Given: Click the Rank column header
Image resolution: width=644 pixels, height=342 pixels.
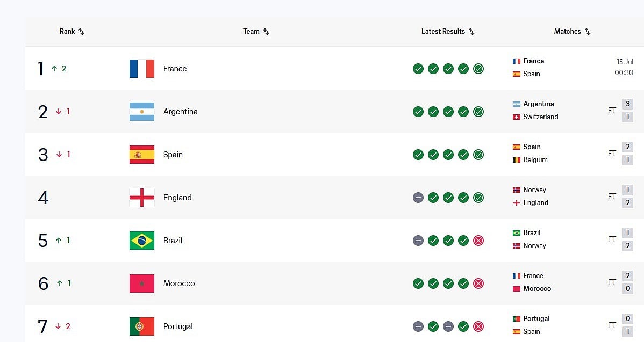Looking at the screenshot, I should tap(67, 32).
